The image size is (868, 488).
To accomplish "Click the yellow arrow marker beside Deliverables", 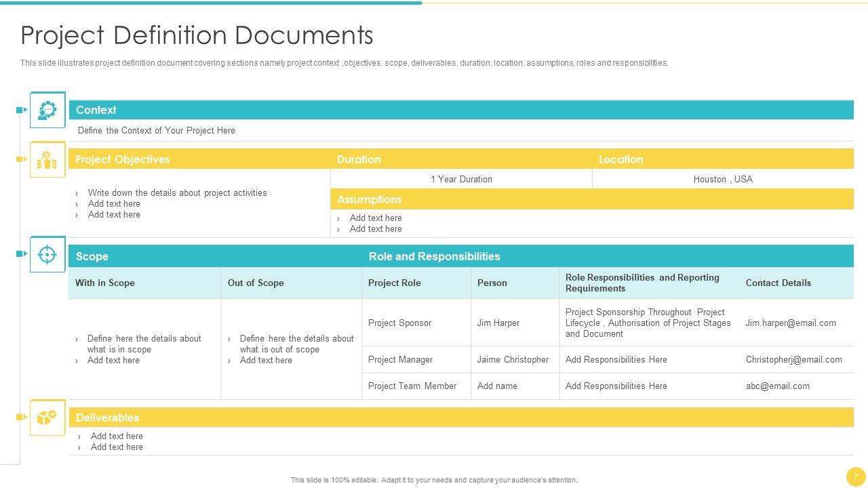I will [x=22, y=418].
